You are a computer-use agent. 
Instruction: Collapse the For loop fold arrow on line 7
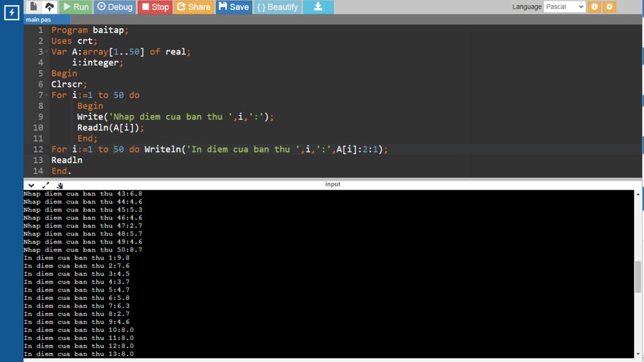[47, 96]
